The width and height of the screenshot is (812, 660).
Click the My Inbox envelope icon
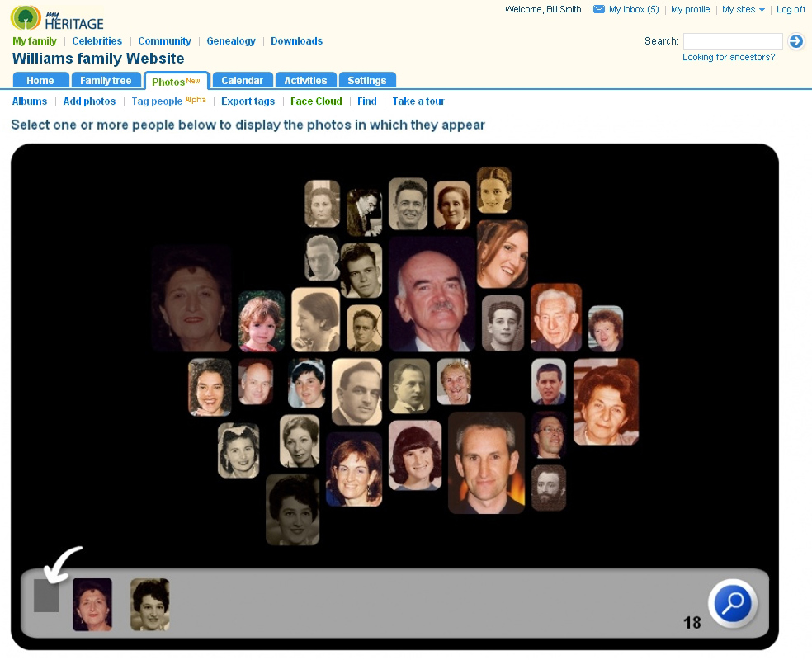[x=599, y=10]
